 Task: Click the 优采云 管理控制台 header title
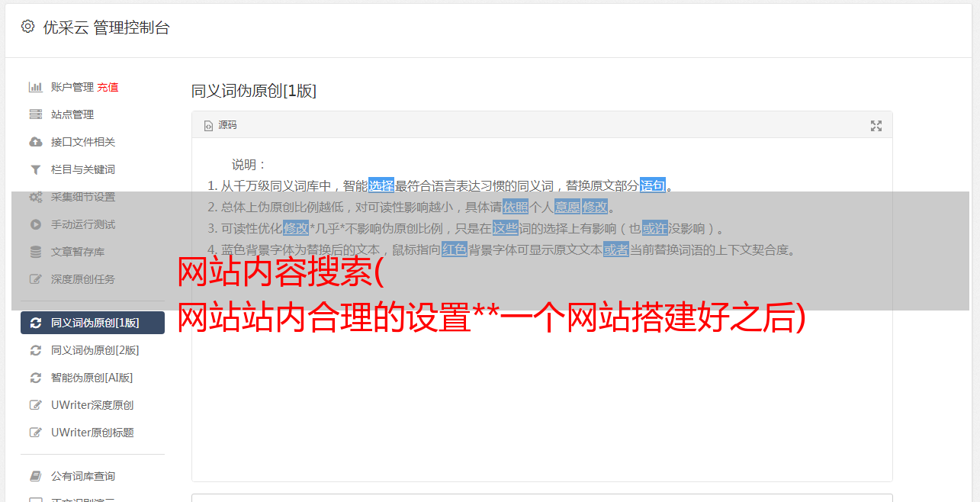[x=106, y=27]
